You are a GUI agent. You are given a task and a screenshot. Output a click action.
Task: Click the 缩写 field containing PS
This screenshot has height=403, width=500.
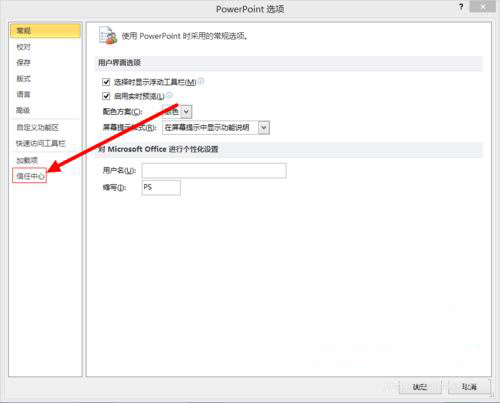click(x=161, y=188)
